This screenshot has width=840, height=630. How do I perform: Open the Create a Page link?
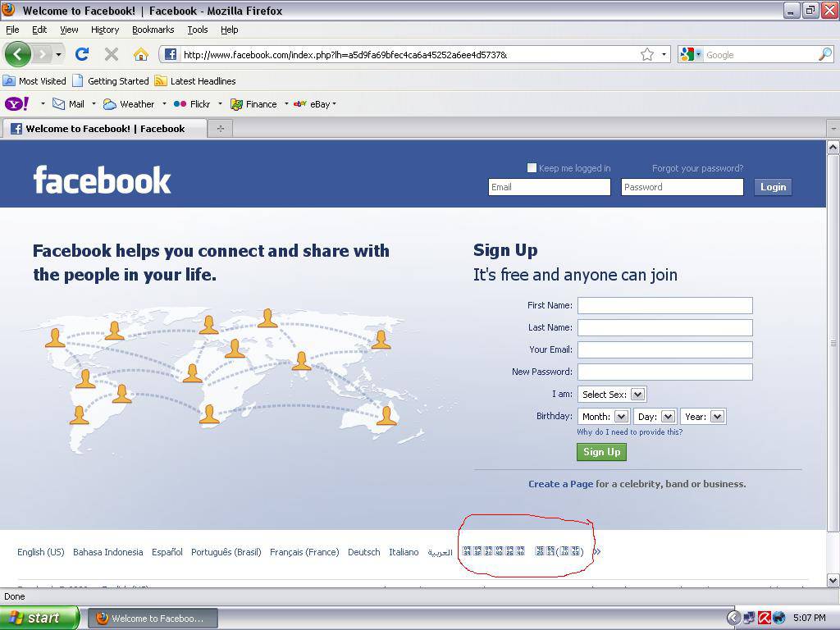pos(560,484)
